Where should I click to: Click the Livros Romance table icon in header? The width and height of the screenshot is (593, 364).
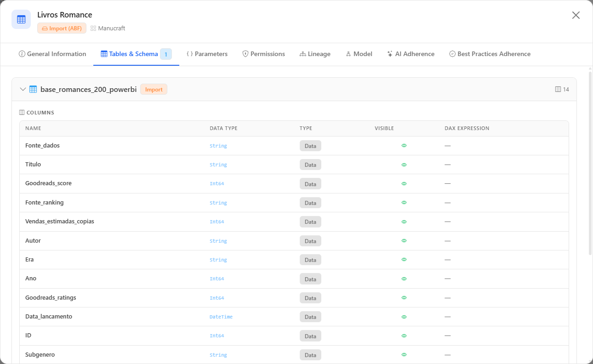(x=21, y=19)
